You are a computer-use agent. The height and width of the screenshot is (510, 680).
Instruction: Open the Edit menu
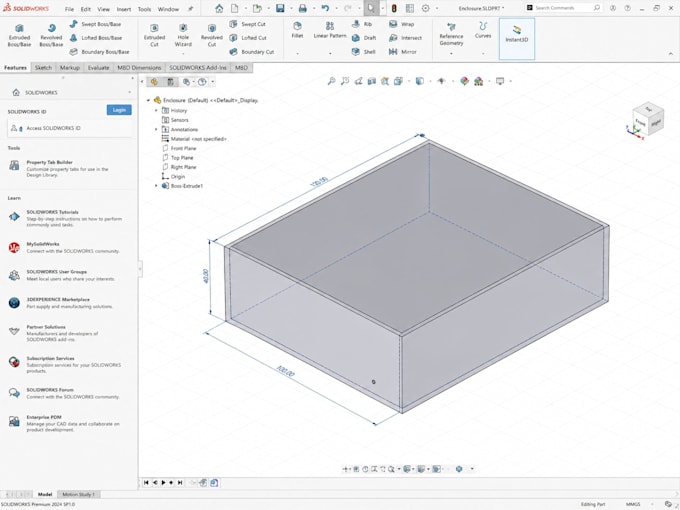pos(86,9)
